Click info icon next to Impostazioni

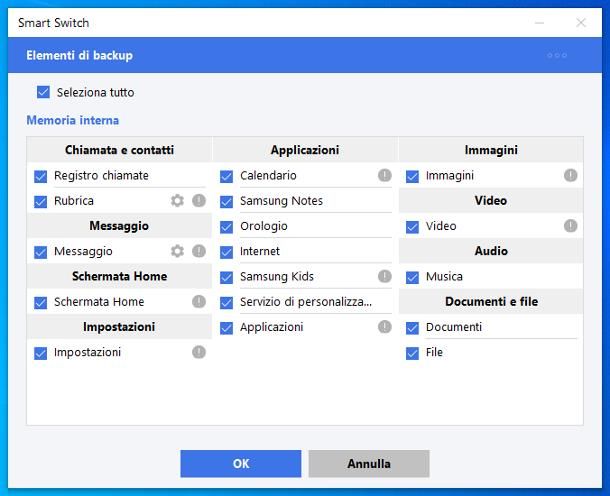coord(199,352)
